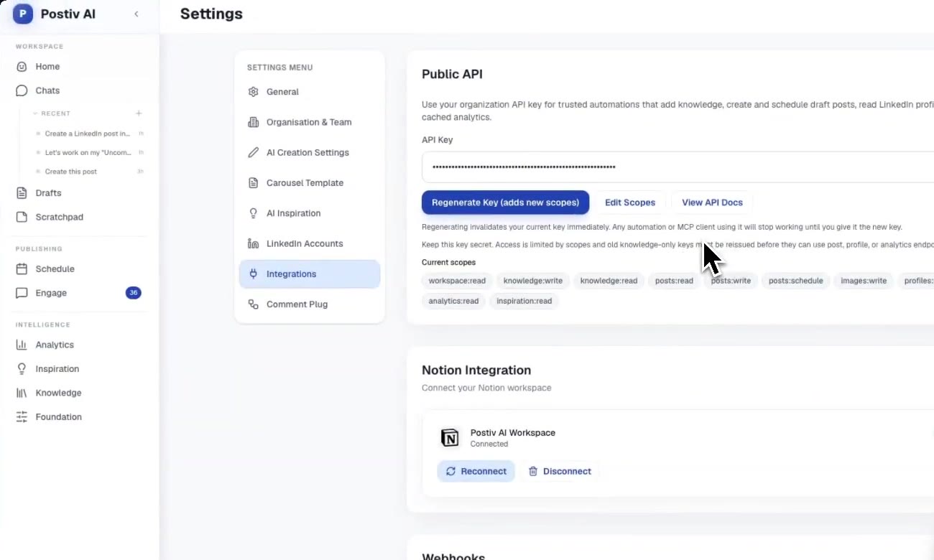Click the Notion logo icon
This screenshot has height=560, width=934.
point(450,437)
